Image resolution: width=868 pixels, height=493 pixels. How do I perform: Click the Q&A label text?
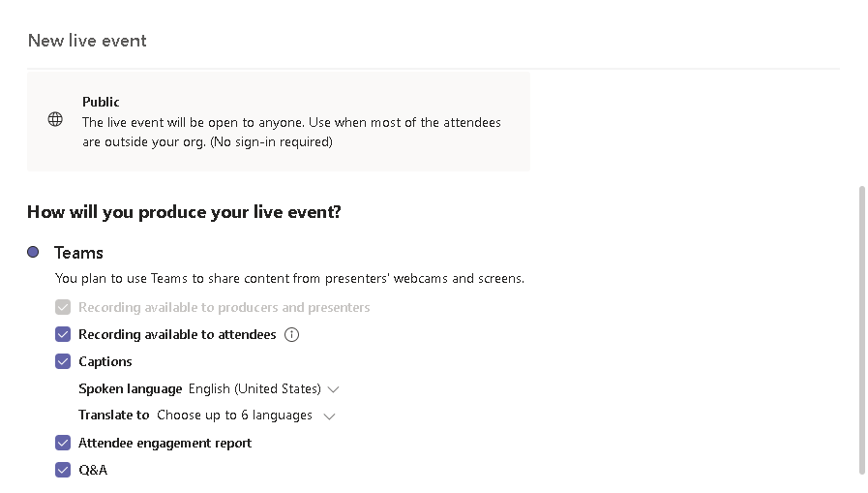click(93, 471)
